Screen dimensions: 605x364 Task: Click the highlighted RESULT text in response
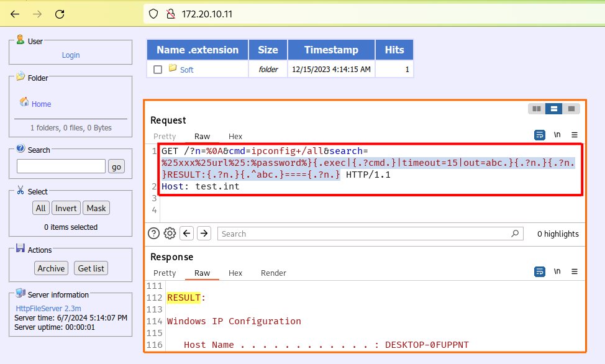click(x=184, y=298)
